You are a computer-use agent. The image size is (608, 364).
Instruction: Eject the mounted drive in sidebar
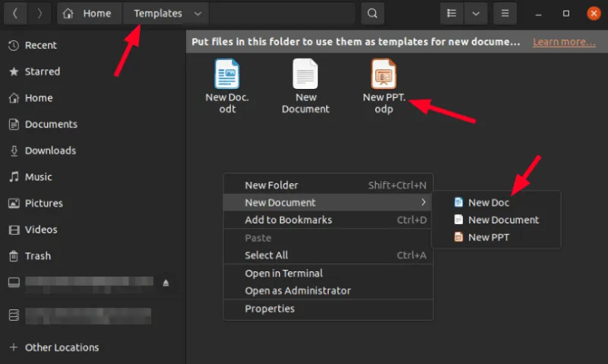click(166, 283)
